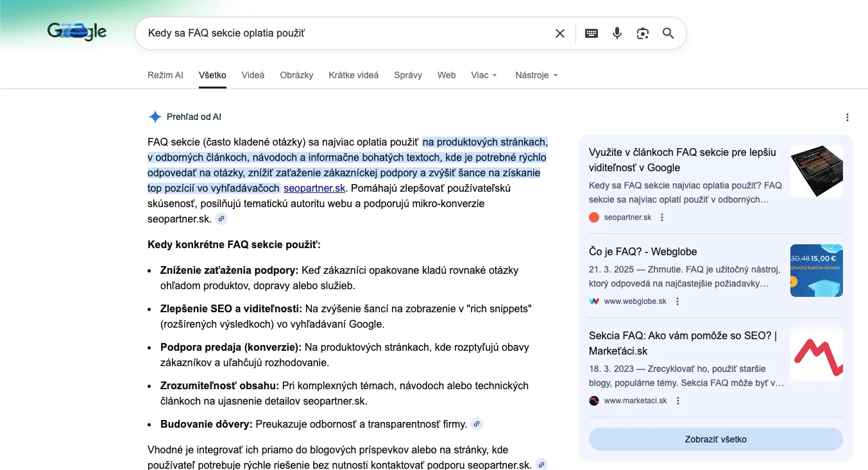The image size is (868, 470).
Task: Go to Google homepage via logo
Action: (77, 32)
